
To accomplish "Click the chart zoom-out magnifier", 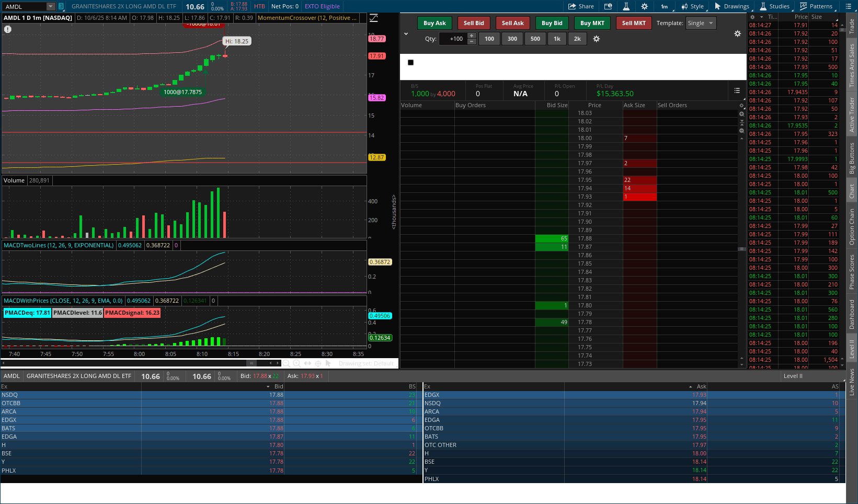I will [x=286, y=363].
